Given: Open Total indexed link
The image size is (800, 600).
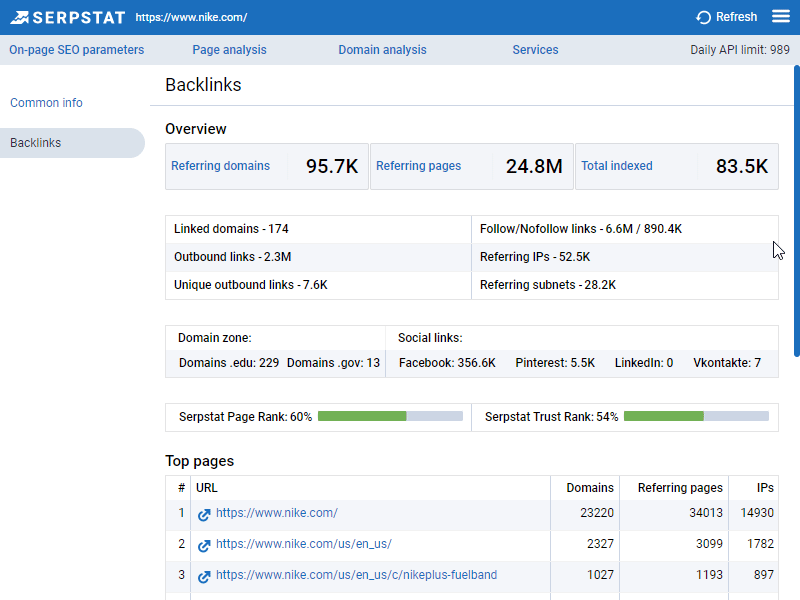Looking at the screenshot, I should click(x=617, y=166).
